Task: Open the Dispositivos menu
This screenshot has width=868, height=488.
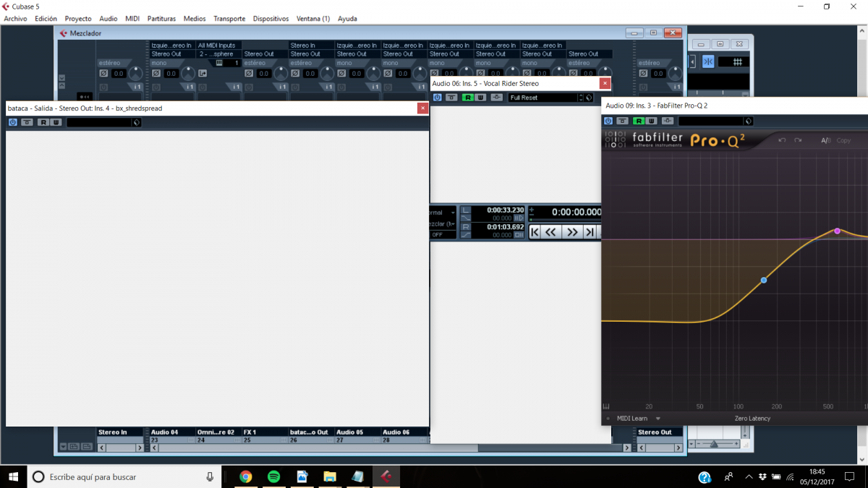Action: click(271, 18)
